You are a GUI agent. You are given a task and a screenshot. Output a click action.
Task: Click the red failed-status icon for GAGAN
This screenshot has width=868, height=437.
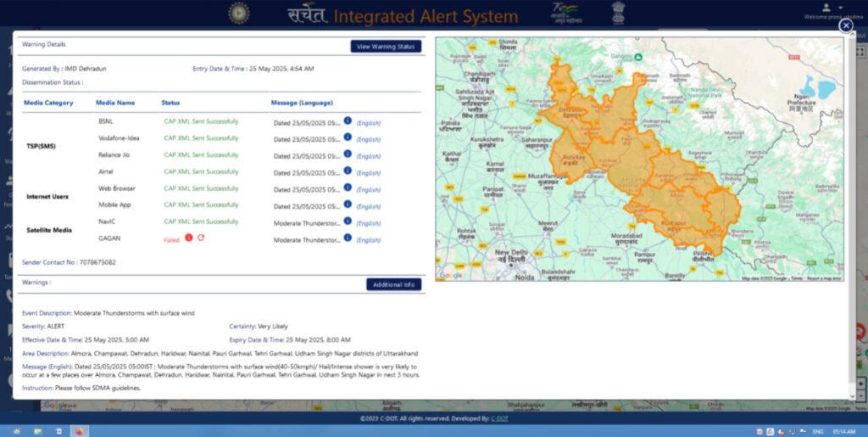point(188,238)
